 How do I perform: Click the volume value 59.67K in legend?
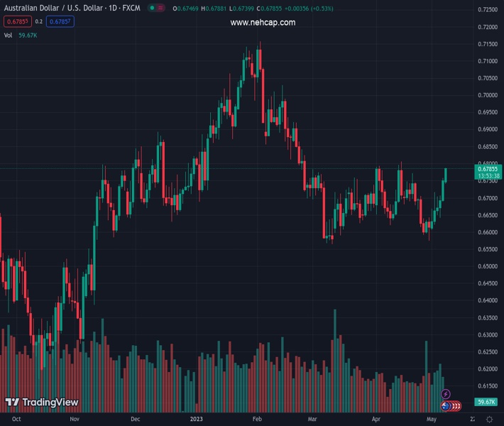(x=28, y=34)
